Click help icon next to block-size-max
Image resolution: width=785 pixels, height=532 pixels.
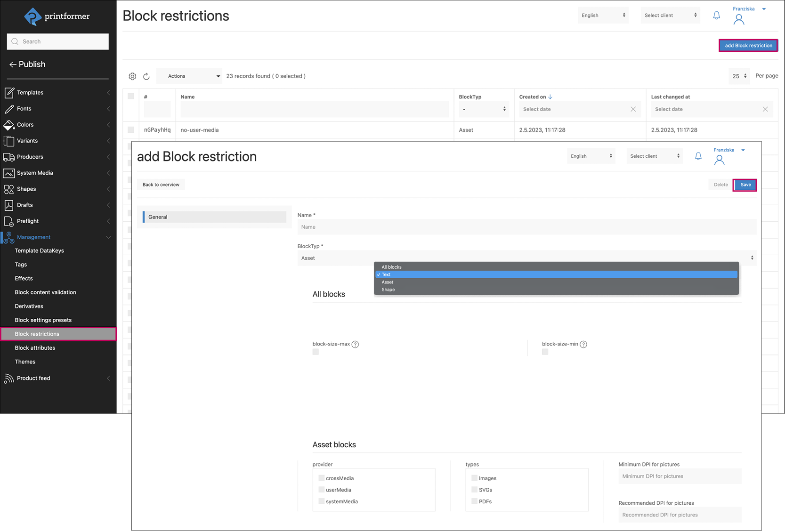point(356,344)
